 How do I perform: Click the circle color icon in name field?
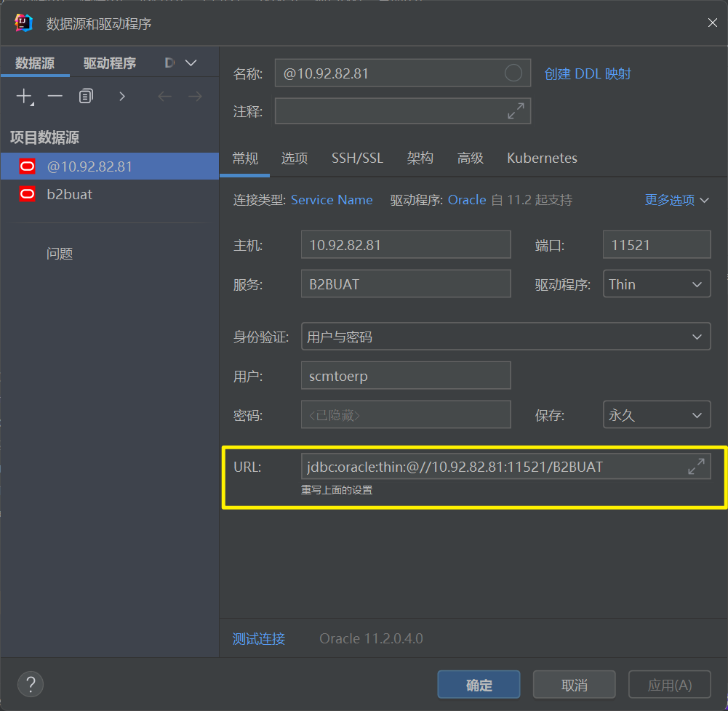(513, 73)
